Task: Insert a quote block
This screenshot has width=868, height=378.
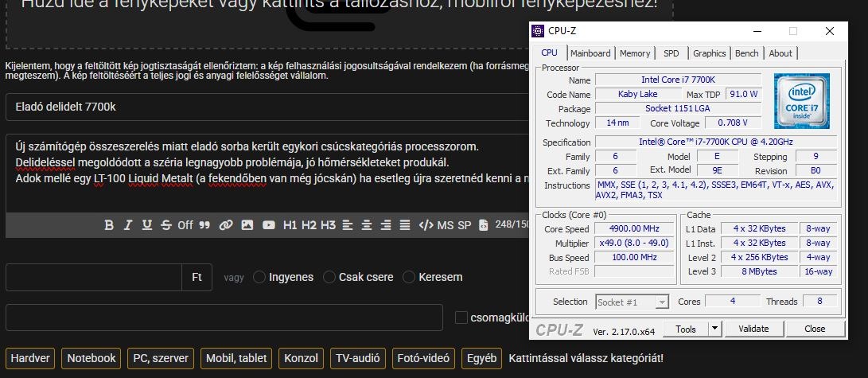Action: (x=204, y=225)
